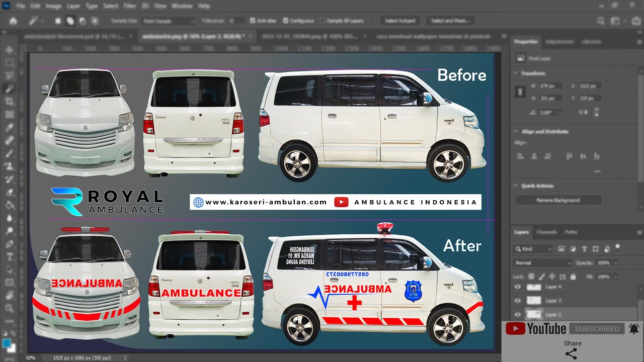Open the Kind filter dropdown in Layers
644x362 pixels.
(x=533, y=249)
